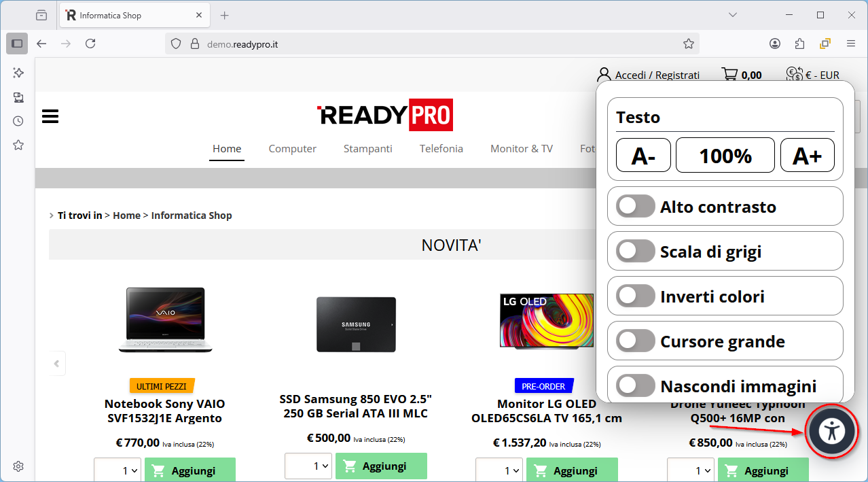Switch on Cursore grande
Viewport: 868px width, 482px height.
[x=636, y=341]
